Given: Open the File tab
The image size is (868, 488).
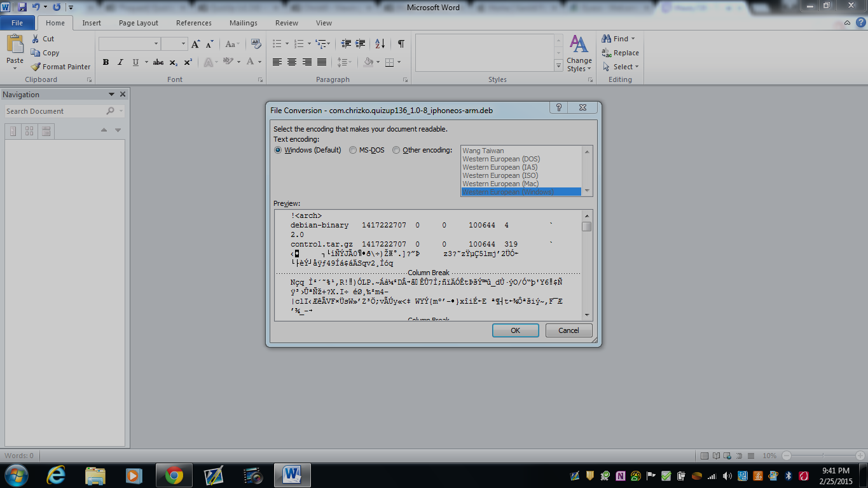Looking at the screenshot, I should 17,23.
